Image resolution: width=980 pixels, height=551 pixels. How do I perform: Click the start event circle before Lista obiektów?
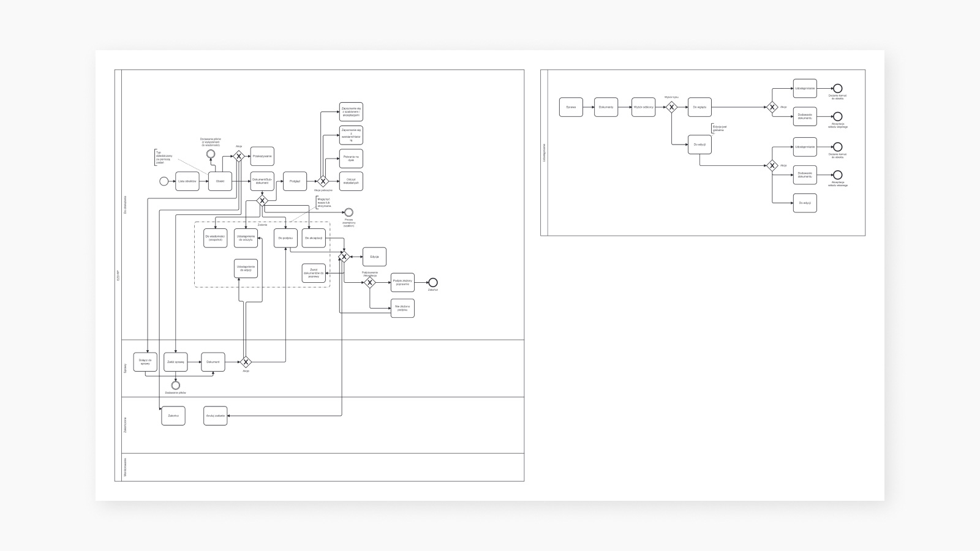pos(164,181)
